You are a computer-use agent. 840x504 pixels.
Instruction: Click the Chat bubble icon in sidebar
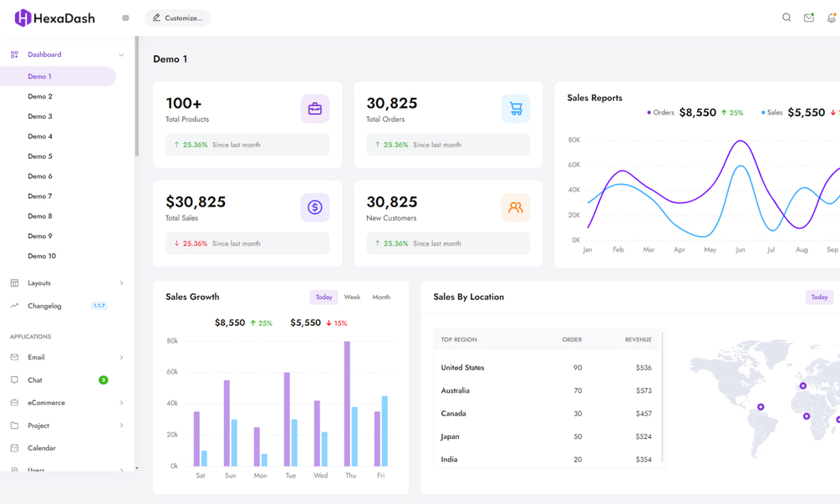coord(14,379)
